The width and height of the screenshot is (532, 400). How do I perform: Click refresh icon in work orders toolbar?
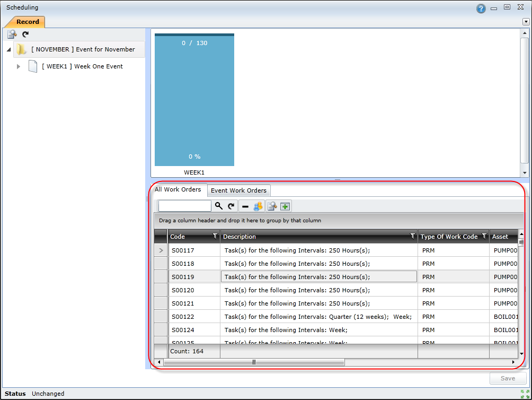tap(231, 206)
